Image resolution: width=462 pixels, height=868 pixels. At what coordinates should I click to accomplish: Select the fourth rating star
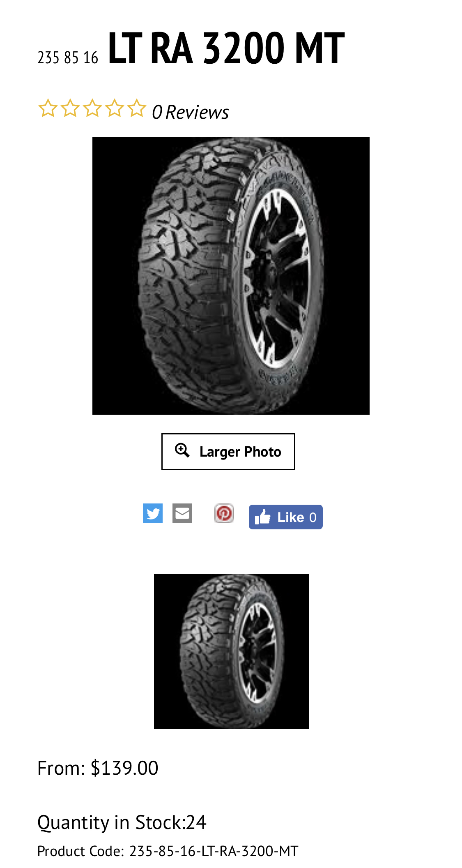115,108
